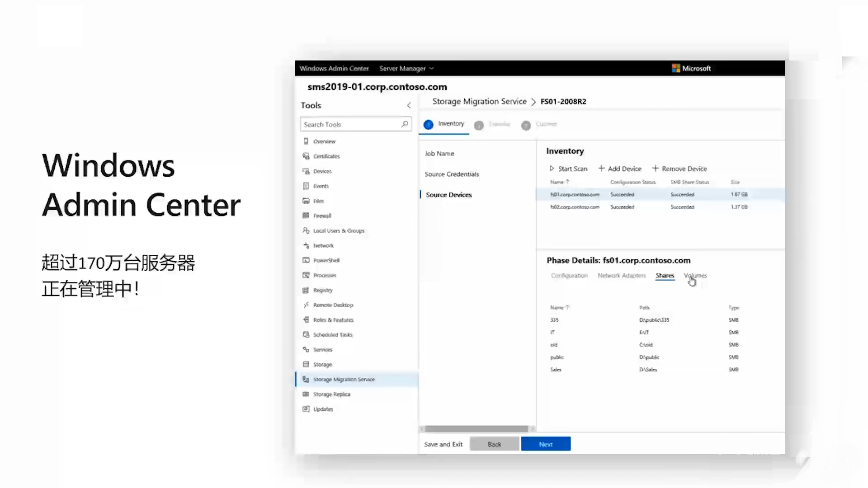Switch to the Volumes tab

tap(695, 276)
